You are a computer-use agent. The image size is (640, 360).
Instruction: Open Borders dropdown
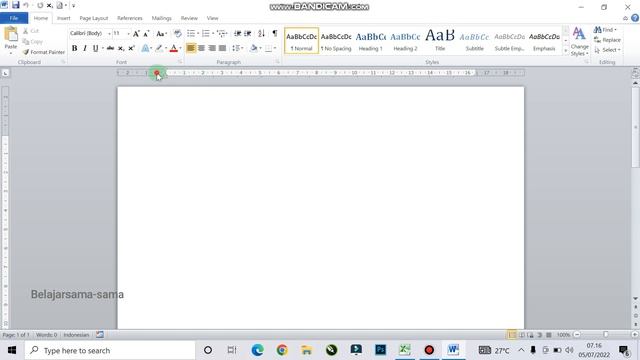tap(275, 48)
